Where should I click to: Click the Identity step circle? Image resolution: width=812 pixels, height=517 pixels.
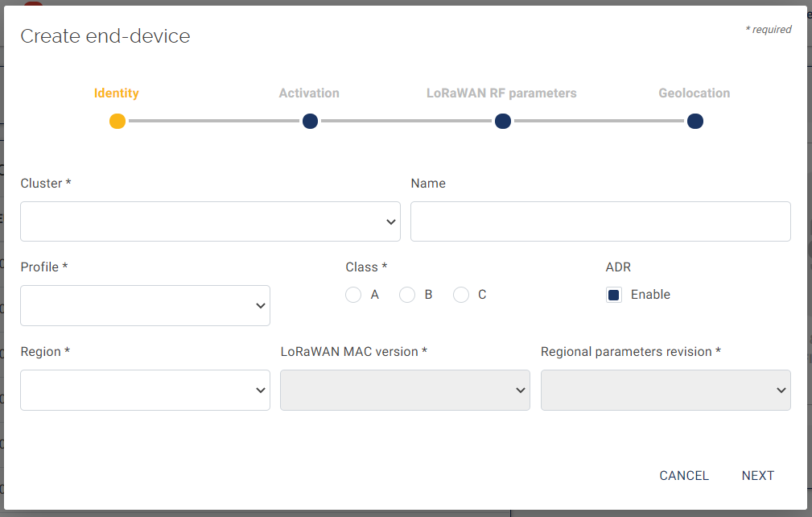117,122
